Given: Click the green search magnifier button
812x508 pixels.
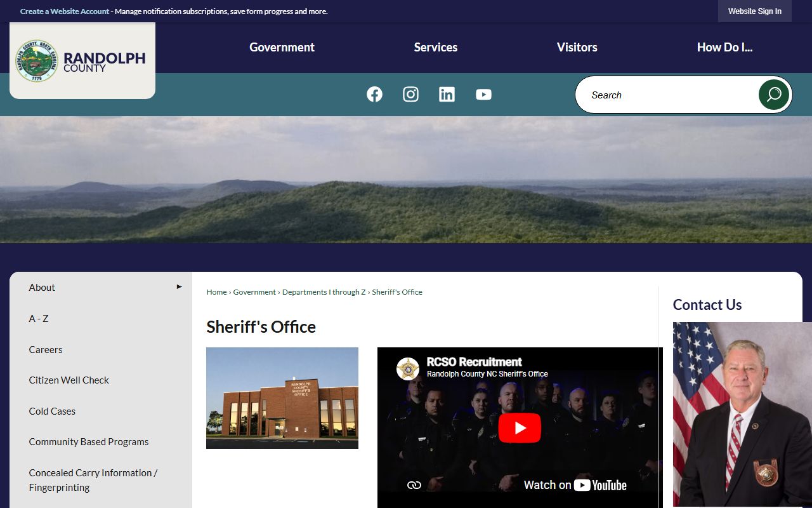Looking at the screenshot, I should [x=774, y=95].
